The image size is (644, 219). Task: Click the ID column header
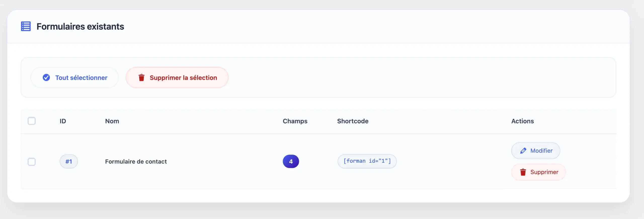pos(63,121)
